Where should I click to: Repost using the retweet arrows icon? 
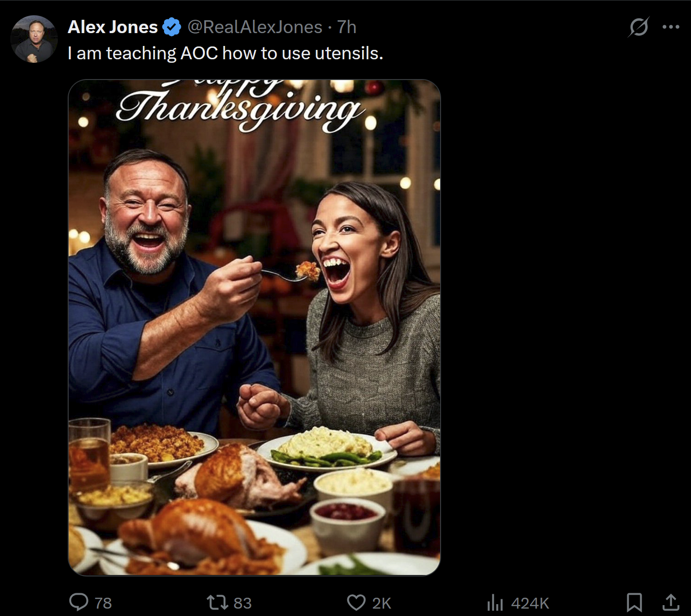pyautogui.click(x=217, y=602)
